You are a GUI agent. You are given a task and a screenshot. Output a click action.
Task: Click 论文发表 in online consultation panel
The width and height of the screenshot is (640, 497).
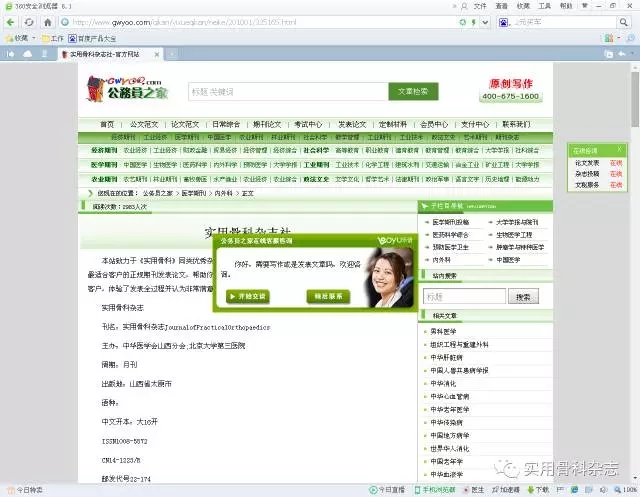point(587,163)
